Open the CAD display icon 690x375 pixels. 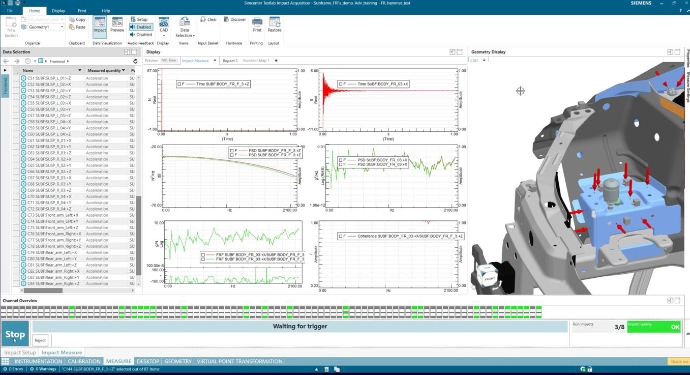coord(164,26)
